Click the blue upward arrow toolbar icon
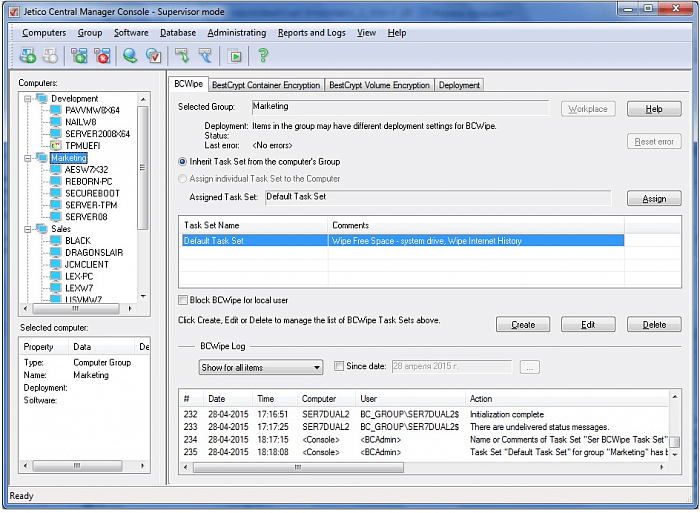 coord(205,56)
